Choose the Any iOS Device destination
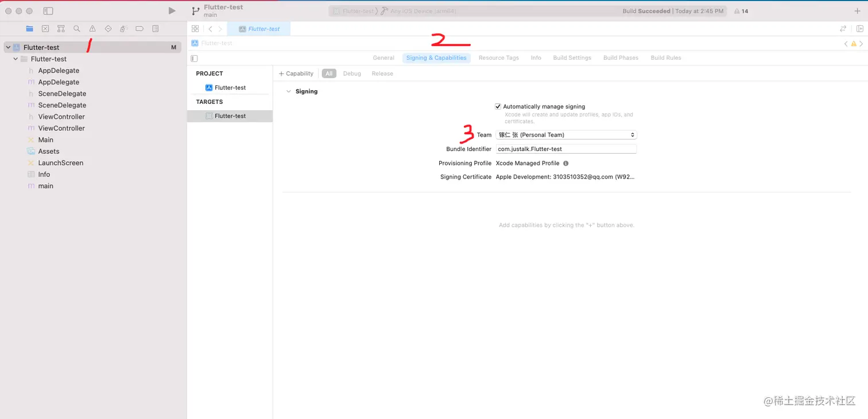Screen dimensions: 868x419 point(419,11)
